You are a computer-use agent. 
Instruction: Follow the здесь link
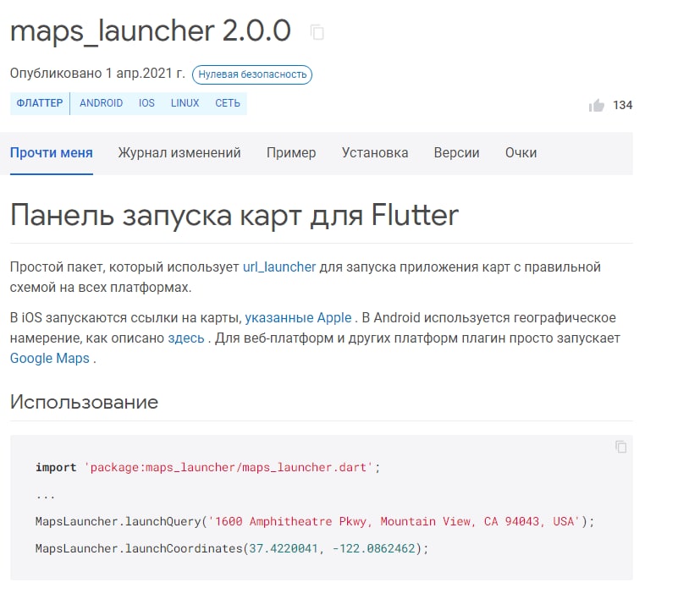[186, 338]
